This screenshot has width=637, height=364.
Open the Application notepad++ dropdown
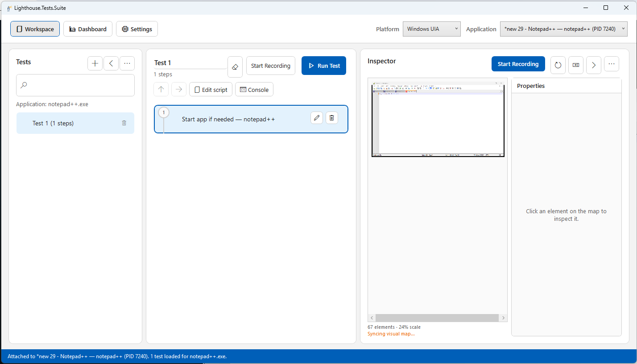564,29
